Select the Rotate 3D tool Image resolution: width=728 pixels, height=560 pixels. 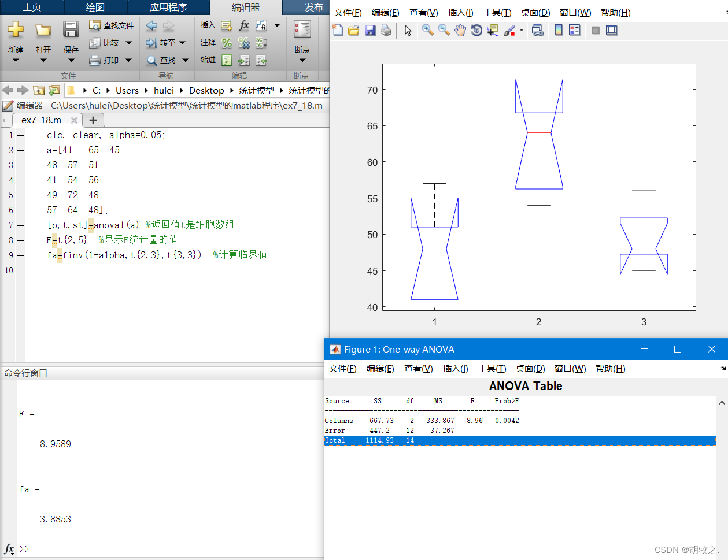476,30
